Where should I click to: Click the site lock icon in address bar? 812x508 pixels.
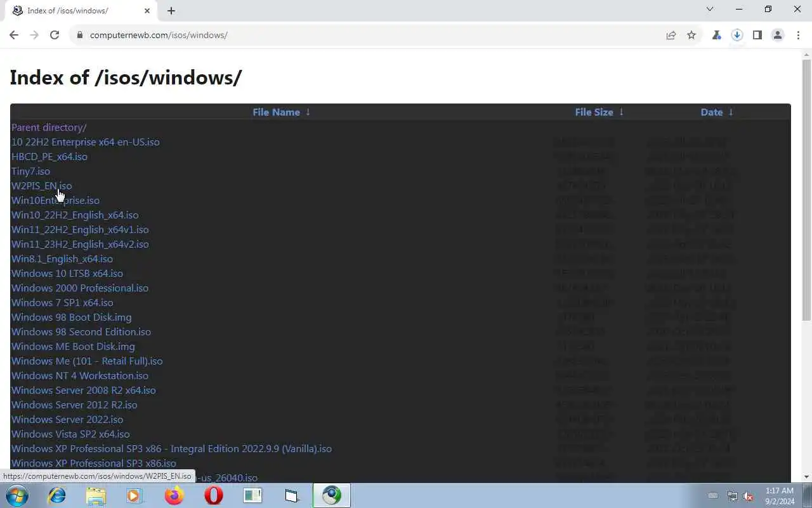click(x=80, y=35)
